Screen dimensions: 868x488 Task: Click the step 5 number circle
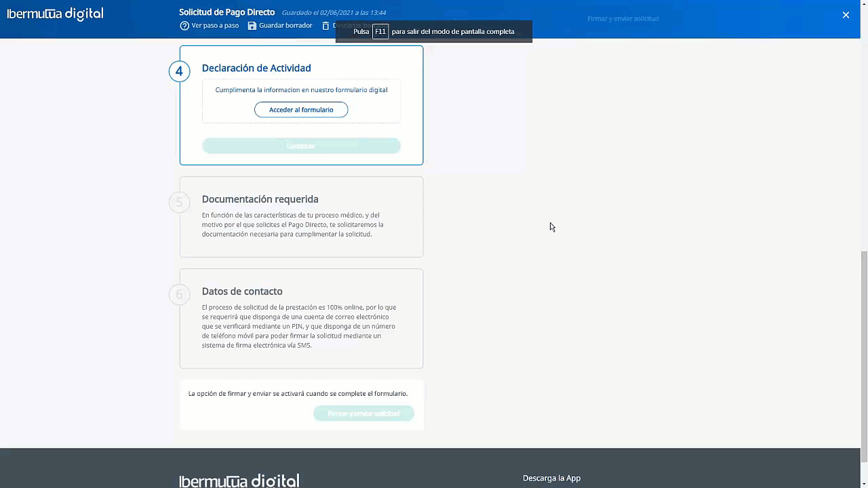click(x=179, y=203)
